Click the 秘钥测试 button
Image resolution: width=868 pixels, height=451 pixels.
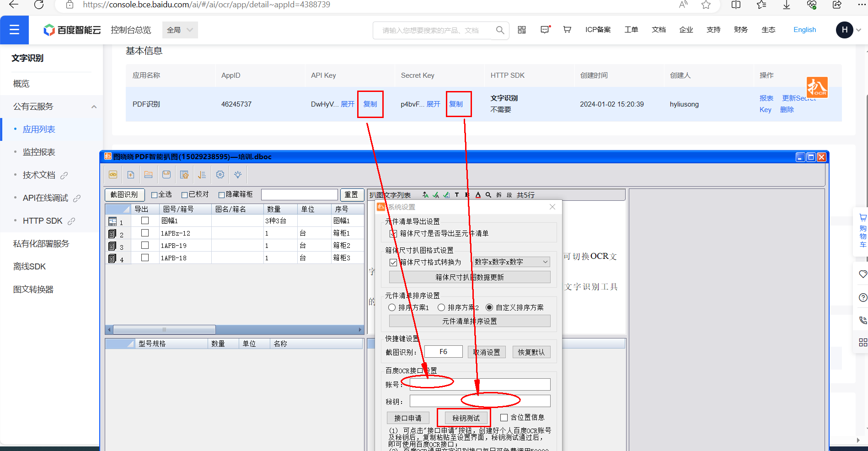[466, 418]
